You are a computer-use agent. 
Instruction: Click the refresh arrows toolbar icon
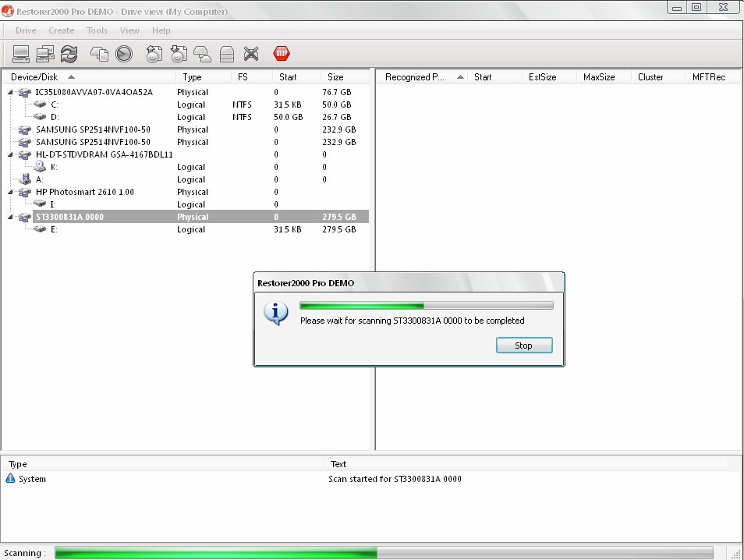tap(69, 54)
